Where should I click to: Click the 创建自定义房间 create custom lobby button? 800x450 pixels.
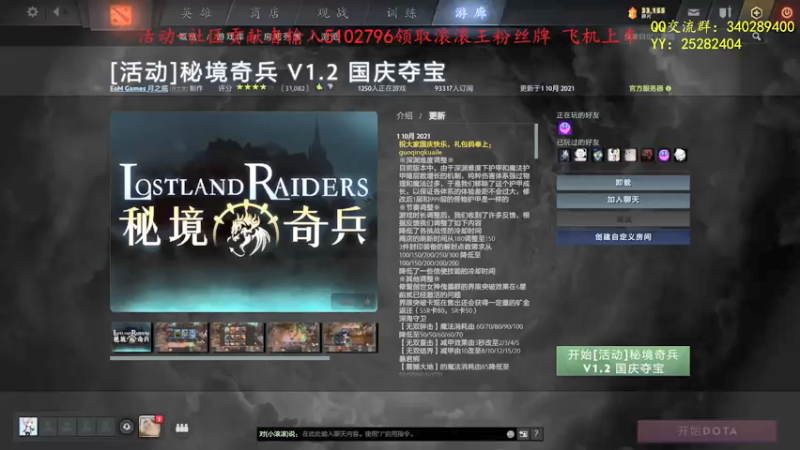(x=623, y=237)
